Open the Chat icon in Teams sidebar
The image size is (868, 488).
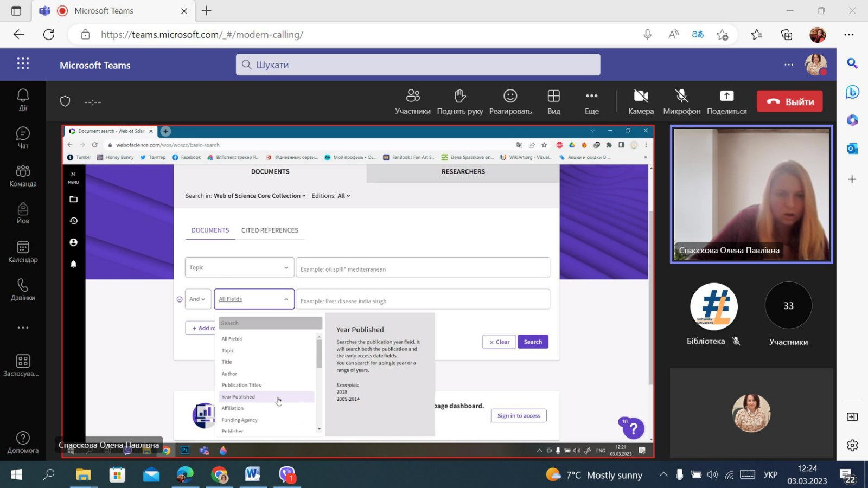(23, 138)
